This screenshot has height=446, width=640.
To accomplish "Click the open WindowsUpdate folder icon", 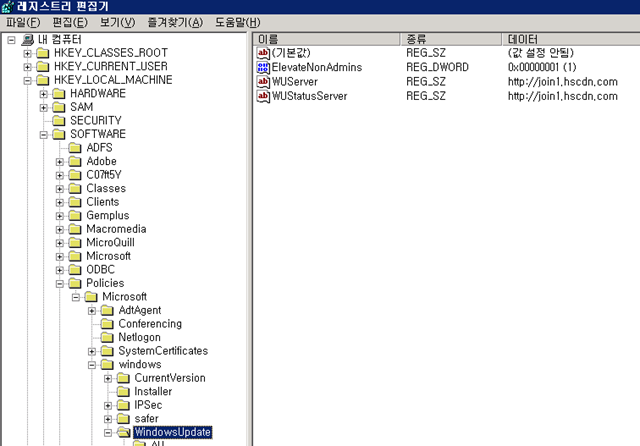I will pyautogui.click(x=123, y=432).
